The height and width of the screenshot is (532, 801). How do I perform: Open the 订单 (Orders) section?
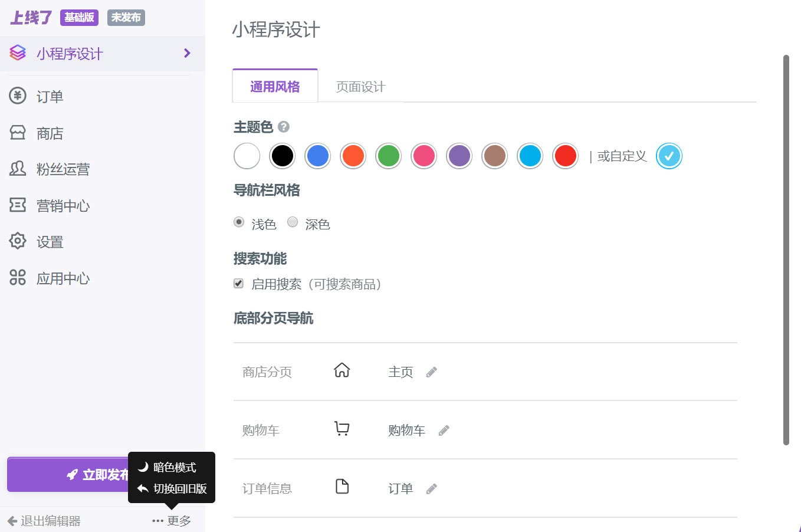pos(49,96)
